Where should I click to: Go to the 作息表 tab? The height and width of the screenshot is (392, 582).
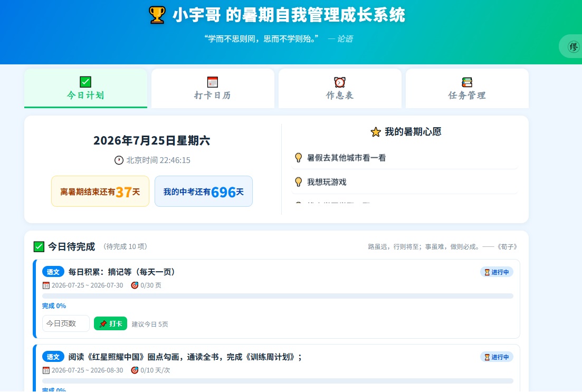tap(340, 88)
